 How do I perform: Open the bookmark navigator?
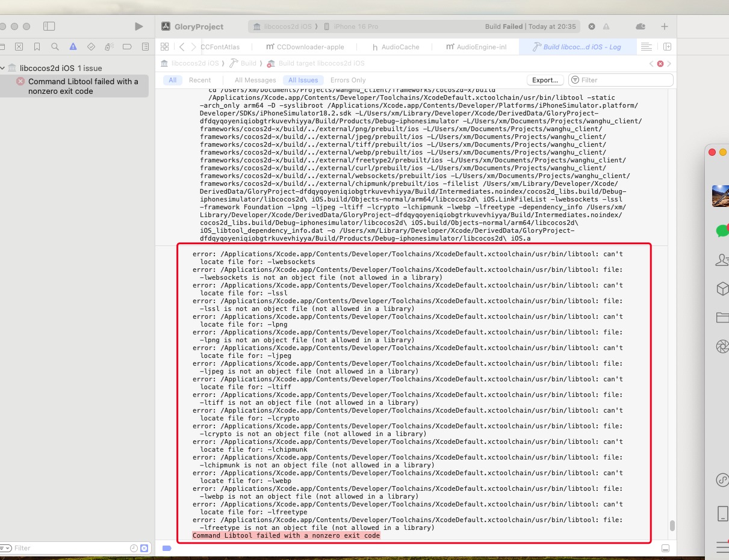[x=37, y=46]
